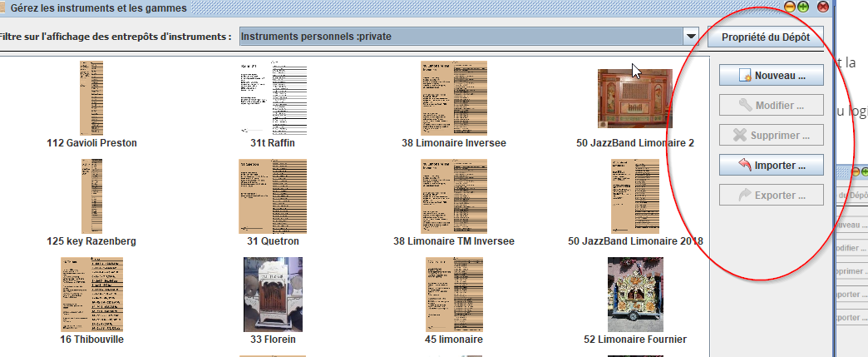Pick the 50 JazzBand Limonaire 2 photo
868x357 pixels.
(x=634, y=98)
